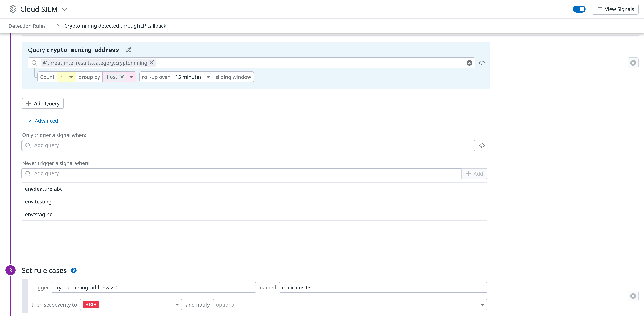This screenshot has width=644, height=316.
Task: Disable the detection rule toggle
Action: coord(579,9)
